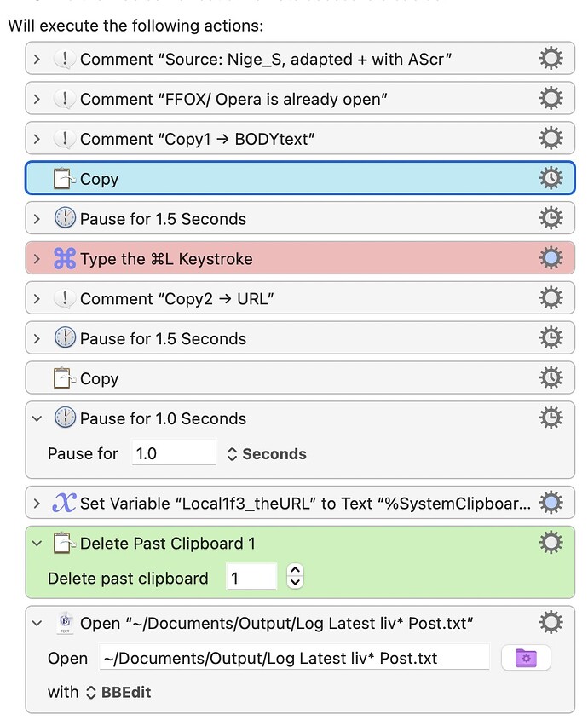
Task: Open the Seconds time unit dropdown
Action: pos(266,454)
